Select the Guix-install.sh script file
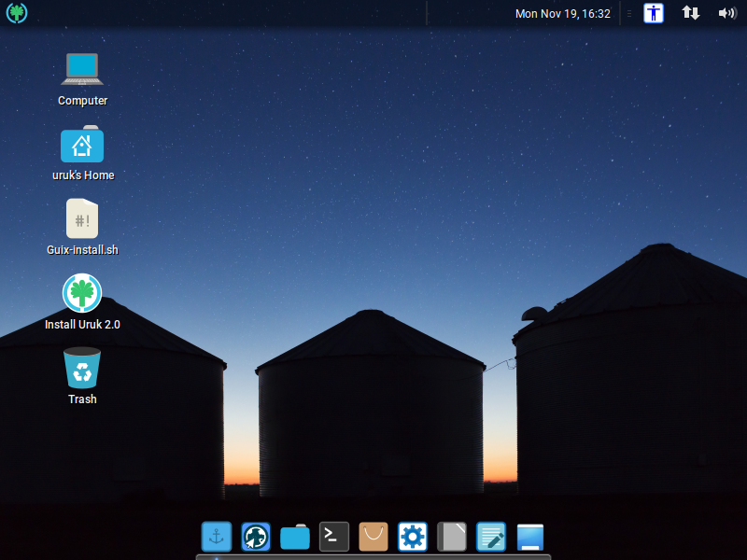The height and width of the screenshot is (560, 747). [x=82, y=219]
